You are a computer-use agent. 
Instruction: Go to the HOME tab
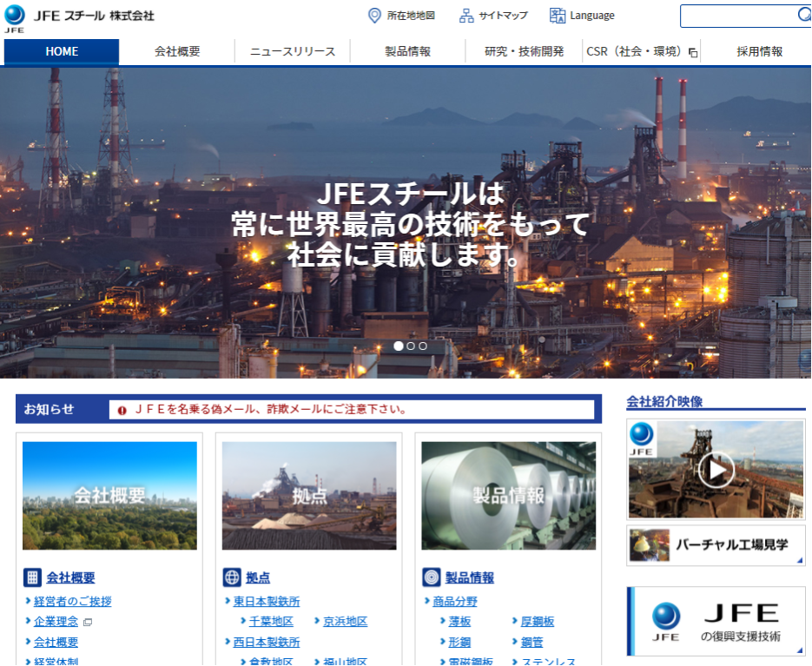pyautogui.click(x=62, y=51)
